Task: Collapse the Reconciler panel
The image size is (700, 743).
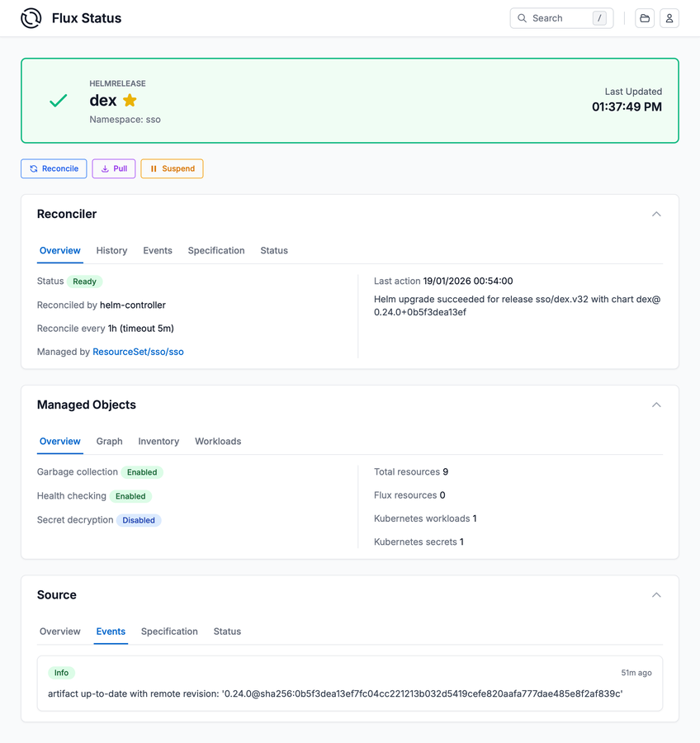Action: (656, 215)
